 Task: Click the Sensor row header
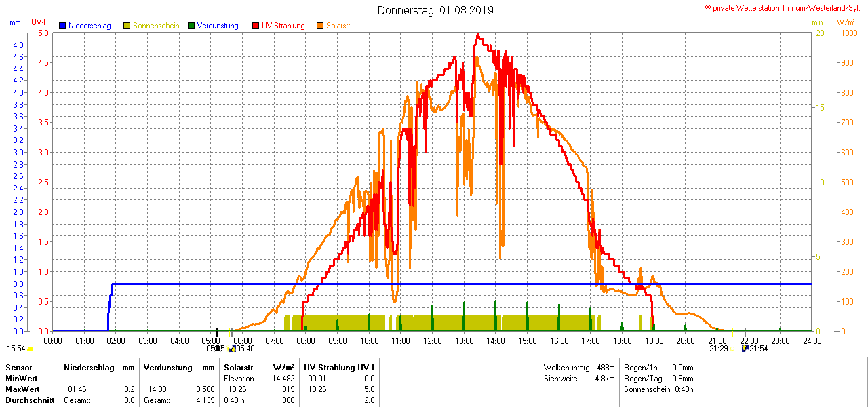click(x=18, y=367)
